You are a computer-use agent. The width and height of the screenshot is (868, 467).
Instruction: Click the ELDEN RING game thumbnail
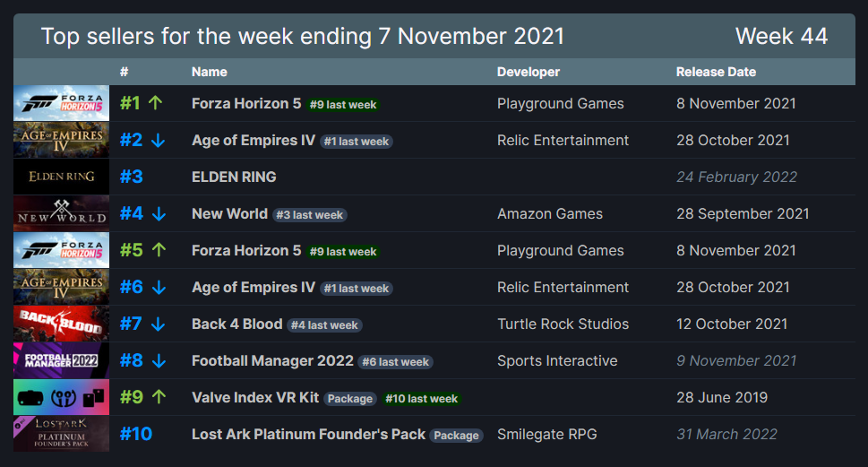[61, 177]
